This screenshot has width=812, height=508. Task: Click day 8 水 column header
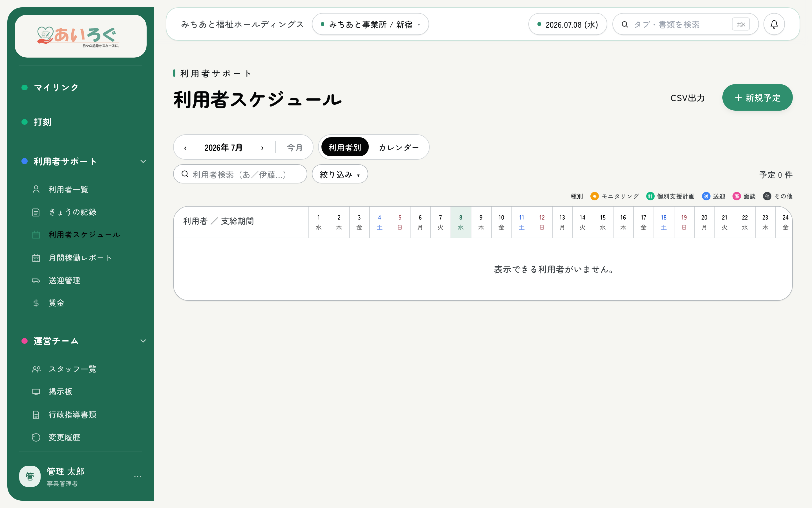[461, 222]
